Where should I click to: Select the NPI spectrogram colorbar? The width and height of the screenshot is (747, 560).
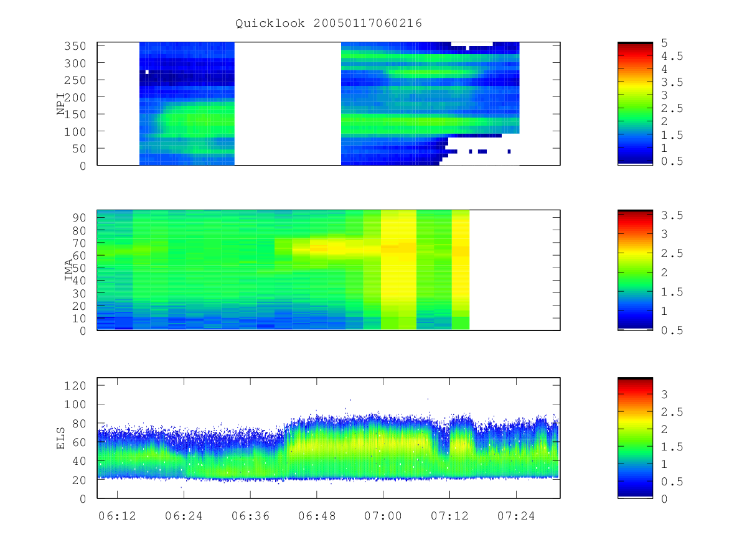[635, 104]
